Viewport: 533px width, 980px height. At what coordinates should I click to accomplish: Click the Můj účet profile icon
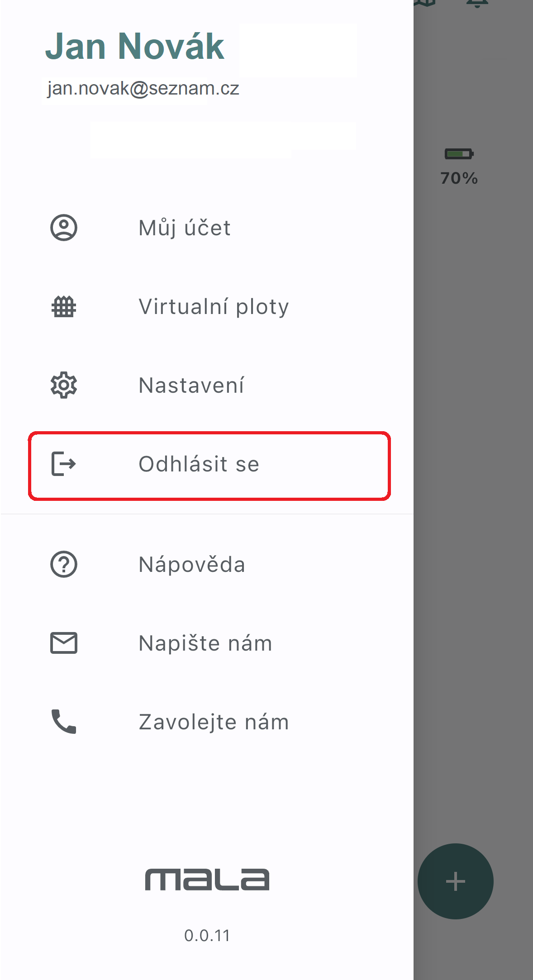[x=64, y=228]
